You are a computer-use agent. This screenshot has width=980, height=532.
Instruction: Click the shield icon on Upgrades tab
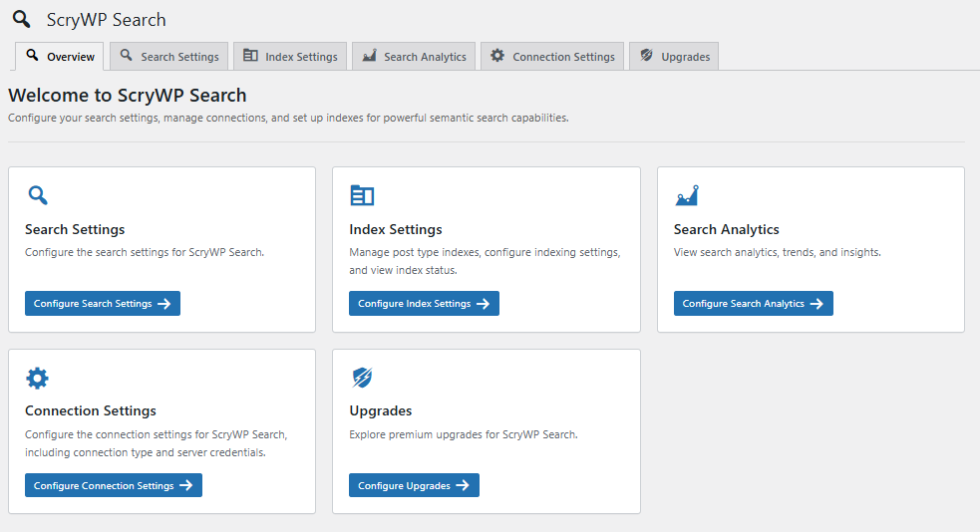[647, 56]
